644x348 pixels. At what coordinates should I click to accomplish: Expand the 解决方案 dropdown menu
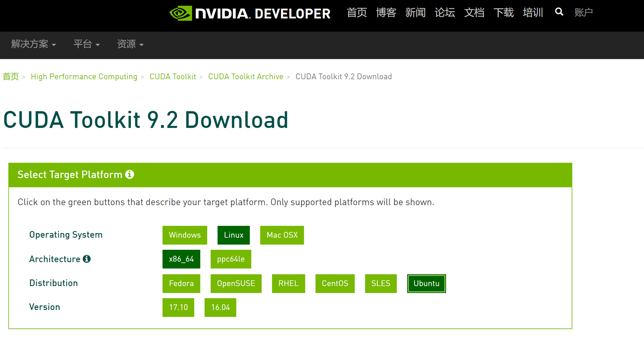click(33, 44)
